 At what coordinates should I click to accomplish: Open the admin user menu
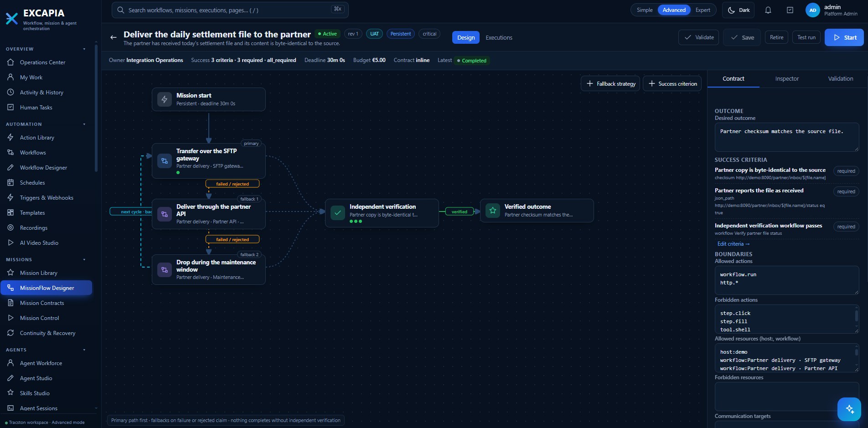(x=832, y=10)
